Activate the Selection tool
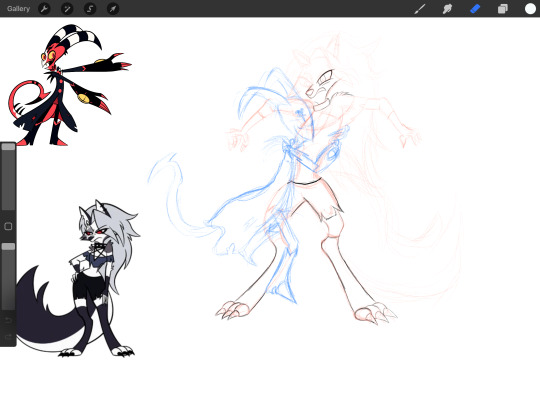The image size is (540, 405). 90,9
